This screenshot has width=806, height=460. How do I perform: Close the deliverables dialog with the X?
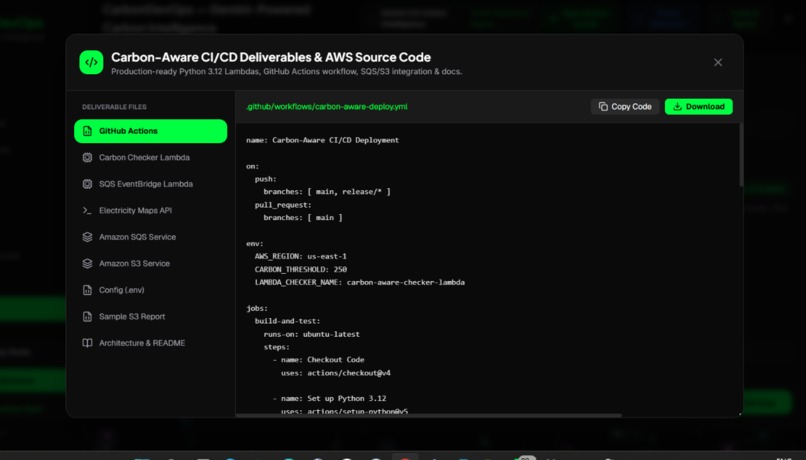[x=718, y=62]
